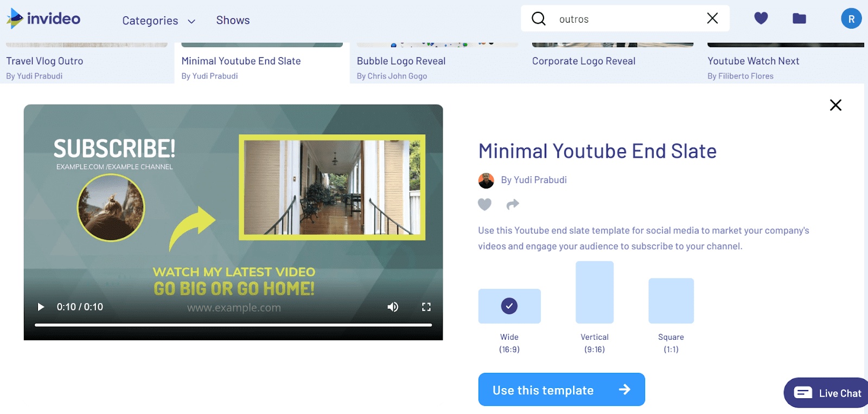Enter fullscreen on video preview
The height and width of the screenshot is (414, 868).
click(x=426, y=307)
